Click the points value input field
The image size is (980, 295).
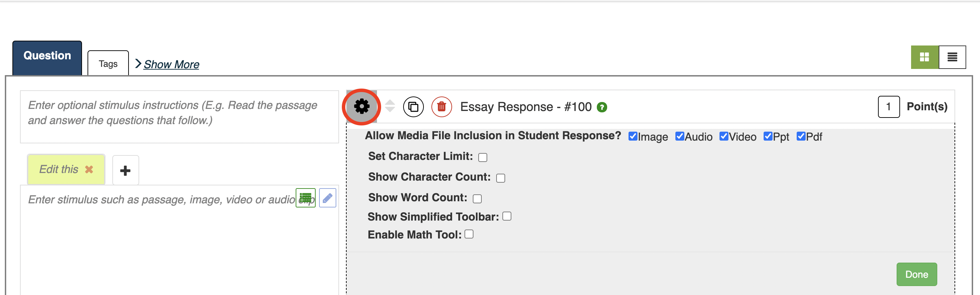pos(888,106)
